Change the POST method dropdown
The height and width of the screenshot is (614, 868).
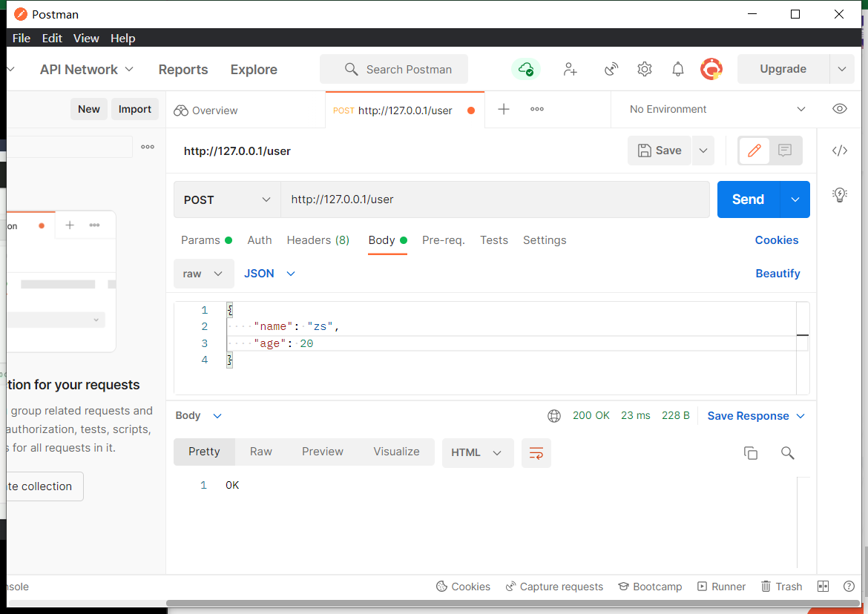click(227, 199)
